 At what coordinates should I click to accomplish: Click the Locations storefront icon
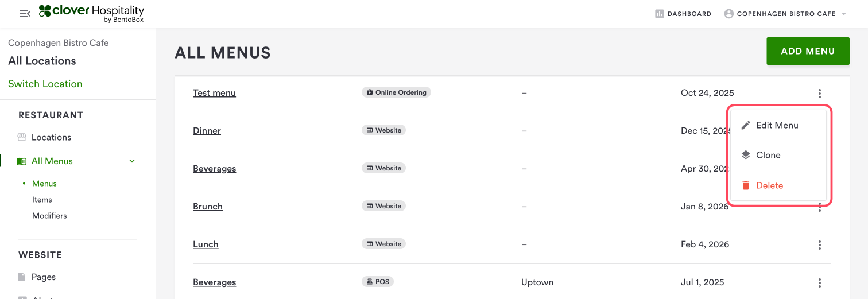tap(22, 138)
